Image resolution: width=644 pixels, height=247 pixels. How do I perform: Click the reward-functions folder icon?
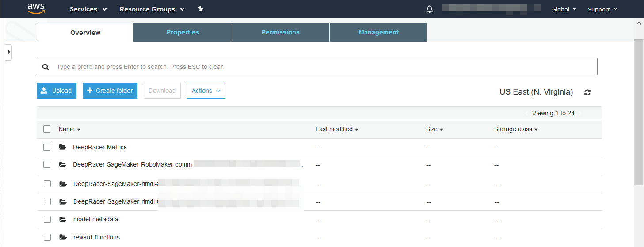coord(63,237)
